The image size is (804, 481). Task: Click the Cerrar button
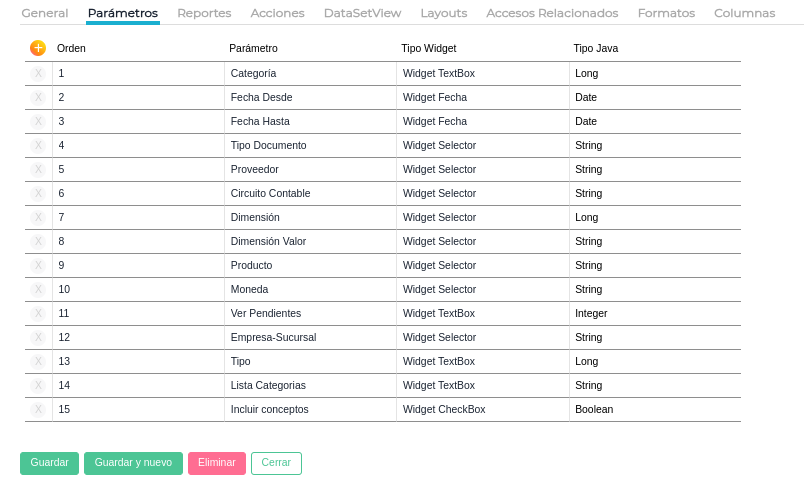pos(276,463)
